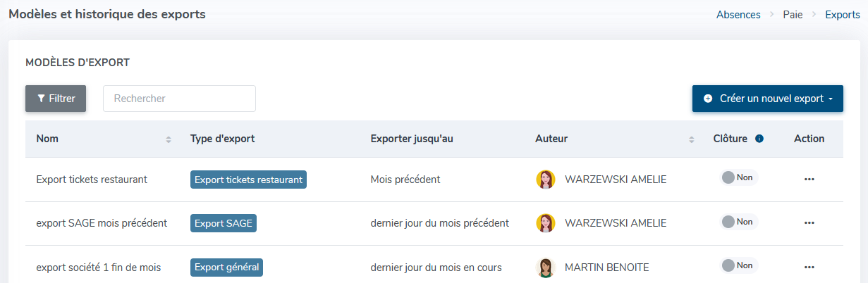Open actions menu for Export tickets restaurant
Viewport: 868px width, 283px height.
coord(809,180)
